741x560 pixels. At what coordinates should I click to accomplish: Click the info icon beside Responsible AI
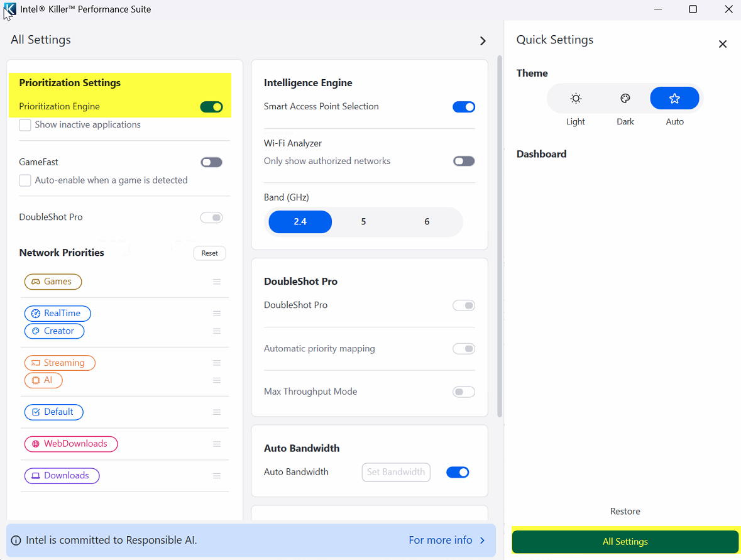16,540
